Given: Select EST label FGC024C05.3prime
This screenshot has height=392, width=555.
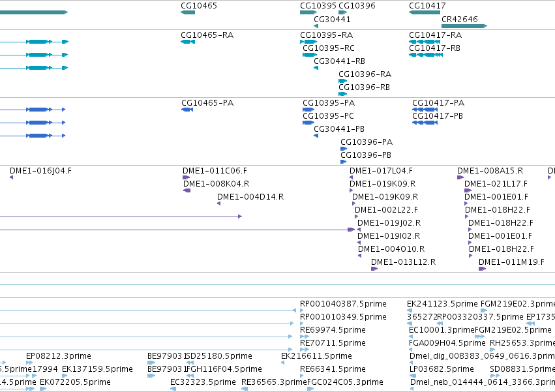Looking at the screenshot, I should point(345,382).
